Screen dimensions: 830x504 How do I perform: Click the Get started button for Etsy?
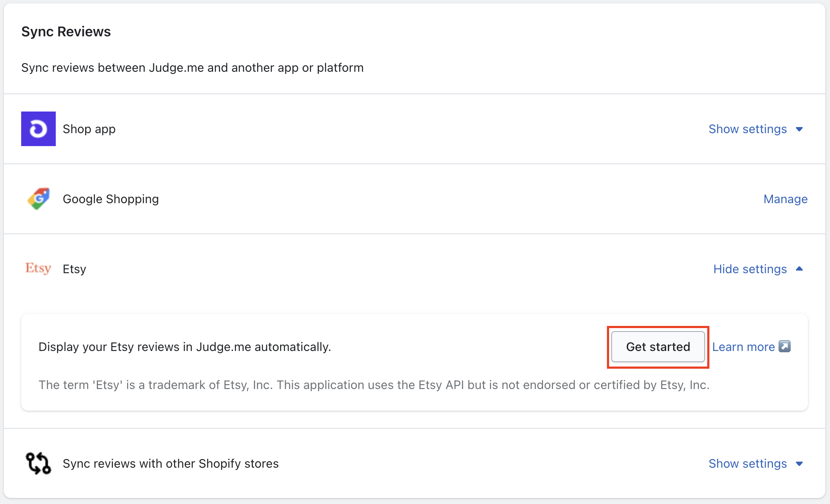[x=658, y=347]
